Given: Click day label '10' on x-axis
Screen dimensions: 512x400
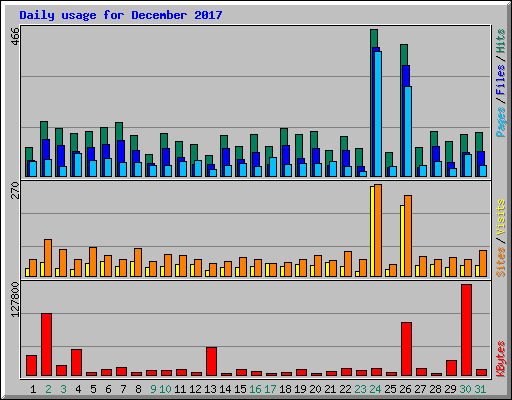Looking at the screenshot, I should (x=165, y=389).
